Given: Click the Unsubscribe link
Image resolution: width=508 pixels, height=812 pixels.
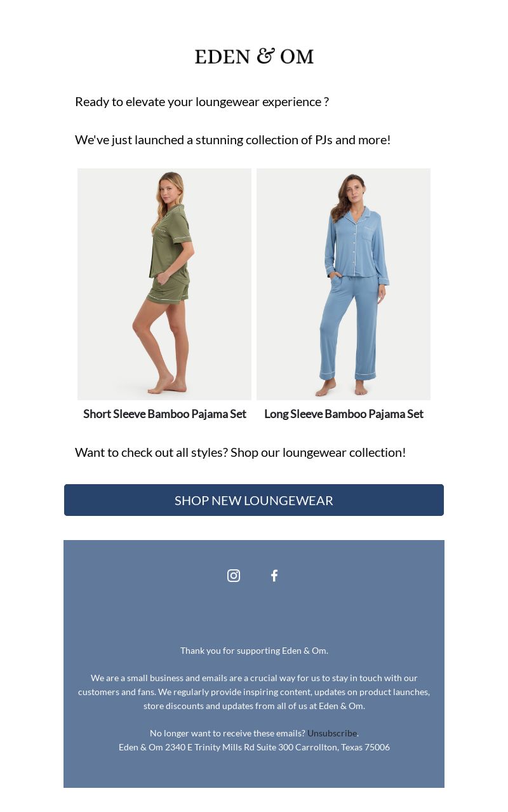Looking at the screenshot, I should (332, 733).
